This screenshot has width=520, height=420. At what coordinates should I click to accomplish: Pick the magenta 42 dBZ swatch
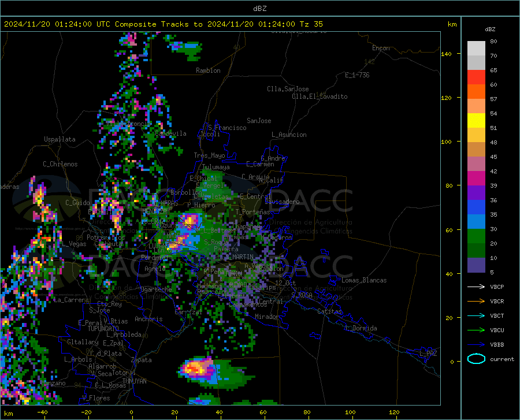click(x=476, y=179)
